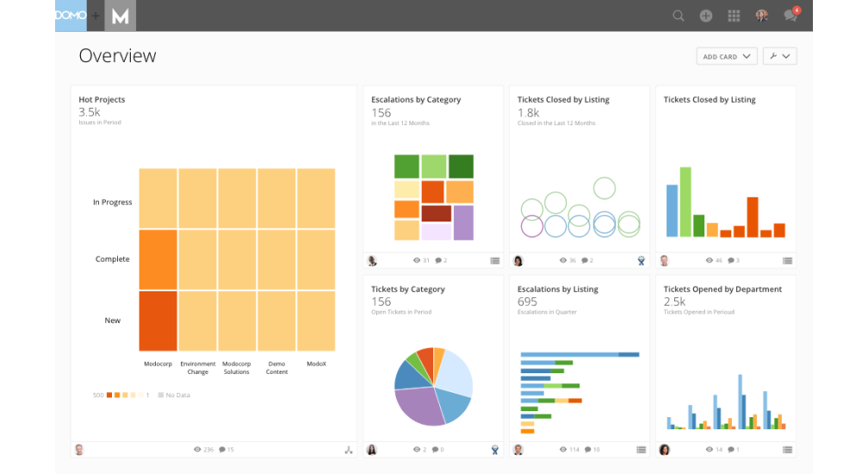Expand the wrench tools dropdown
Screen dimensions: 868x474
(779, 57)
